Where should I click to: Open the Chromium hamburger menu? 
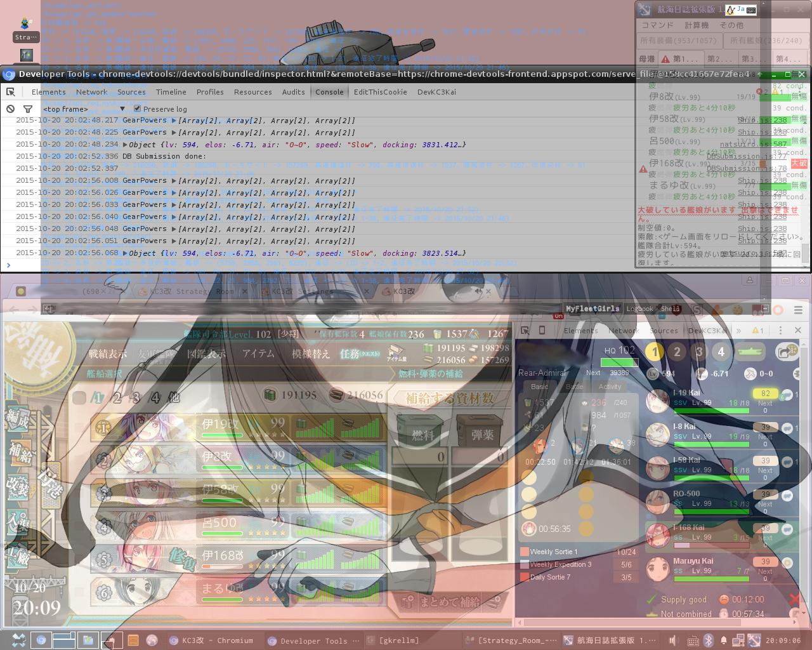point(798,310)
